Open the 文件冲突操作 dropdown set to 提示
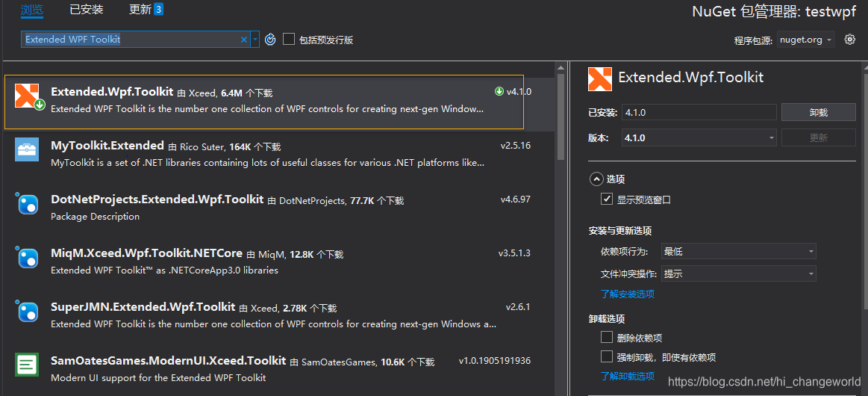This screenshot has width=868, height=396. 738,273
